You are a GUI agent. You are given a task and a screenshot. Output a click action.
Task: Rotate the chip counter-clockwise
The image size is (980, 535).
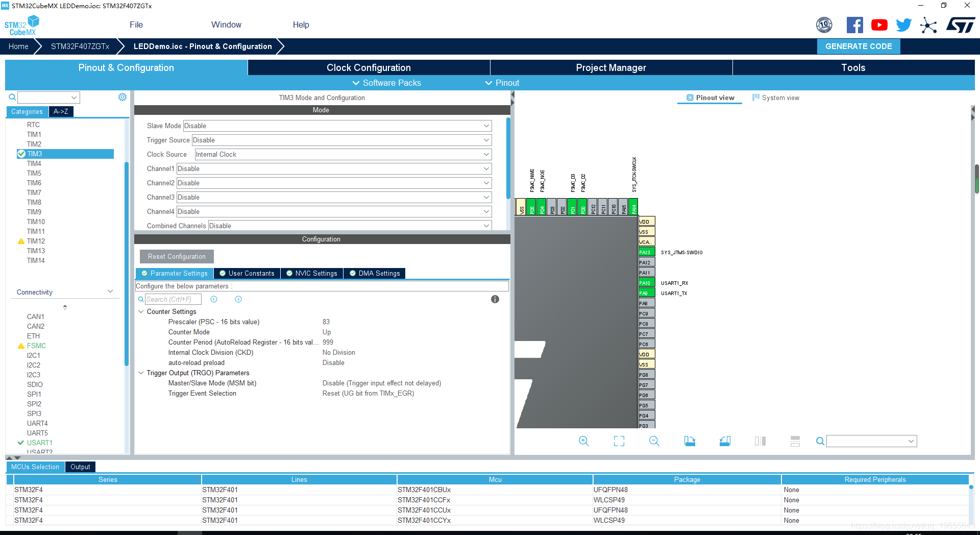click(x=725, y=441)
